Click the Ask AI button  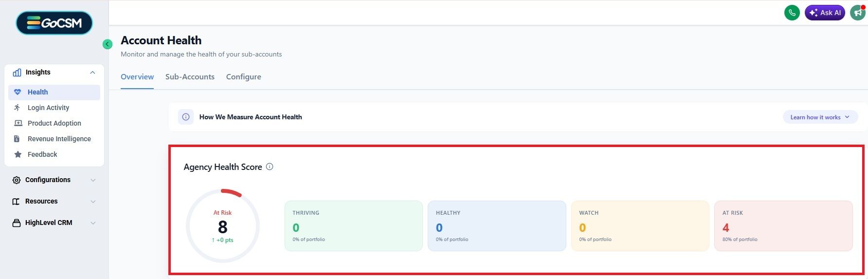point(825,13)
